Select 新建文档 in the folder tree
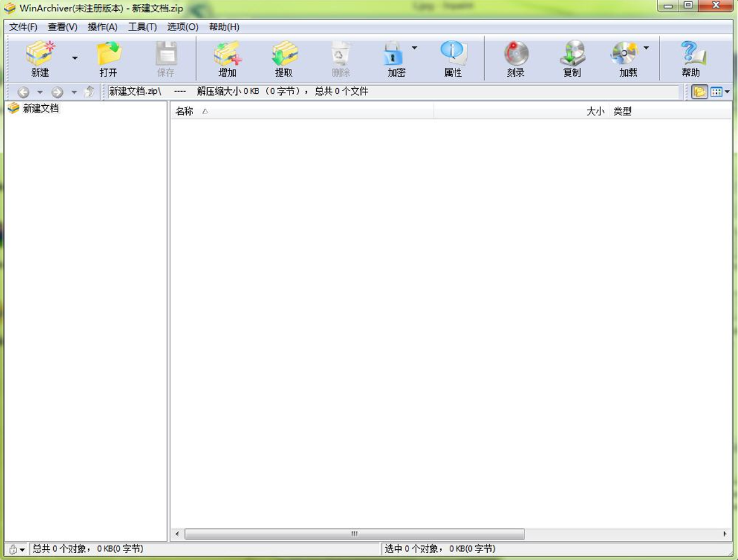738x560 pixels. 41,108
